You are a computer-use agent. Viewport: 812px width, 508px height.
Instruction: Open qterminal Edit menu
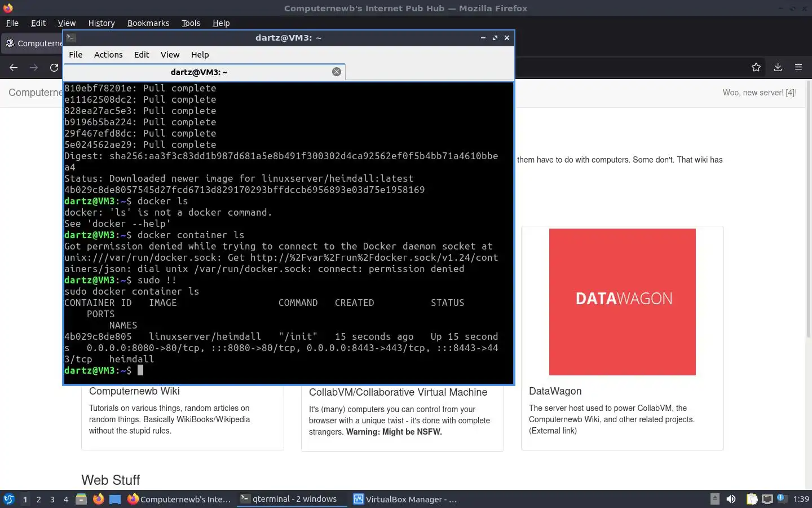pyautogui.click(x=142, y=55)
